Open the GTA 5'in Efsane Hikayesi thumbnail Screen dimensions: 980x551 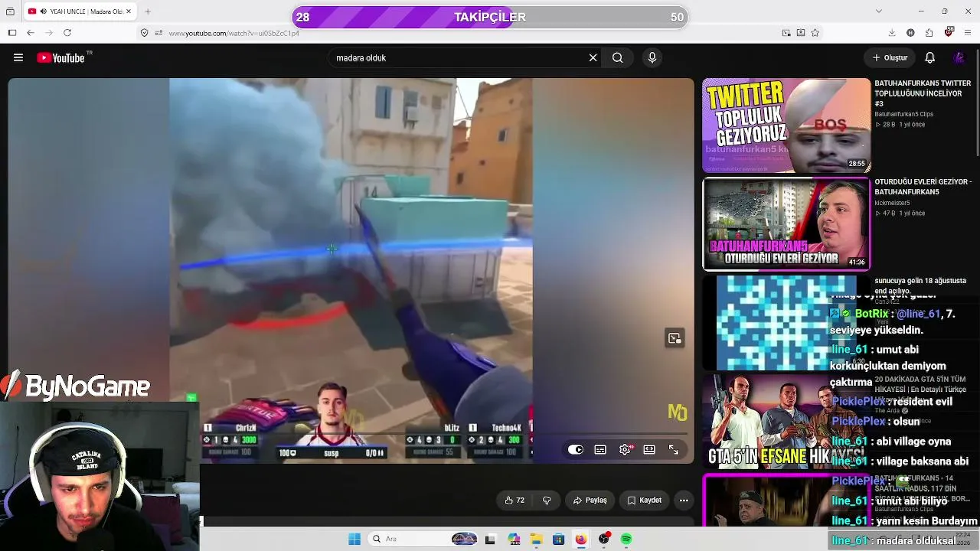pyautogui.click(x=786, y=421)
